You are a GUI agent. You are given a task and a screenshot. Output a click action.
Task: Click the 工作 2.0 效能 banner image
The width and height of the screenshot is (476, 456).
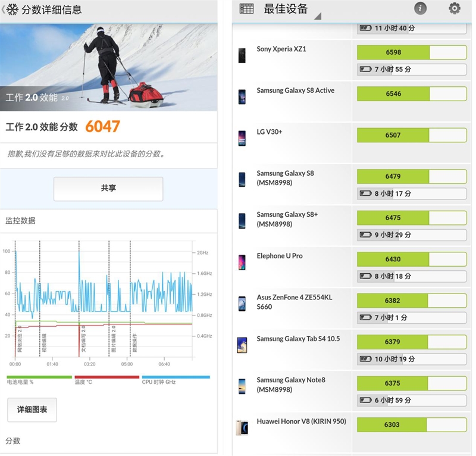108,67
